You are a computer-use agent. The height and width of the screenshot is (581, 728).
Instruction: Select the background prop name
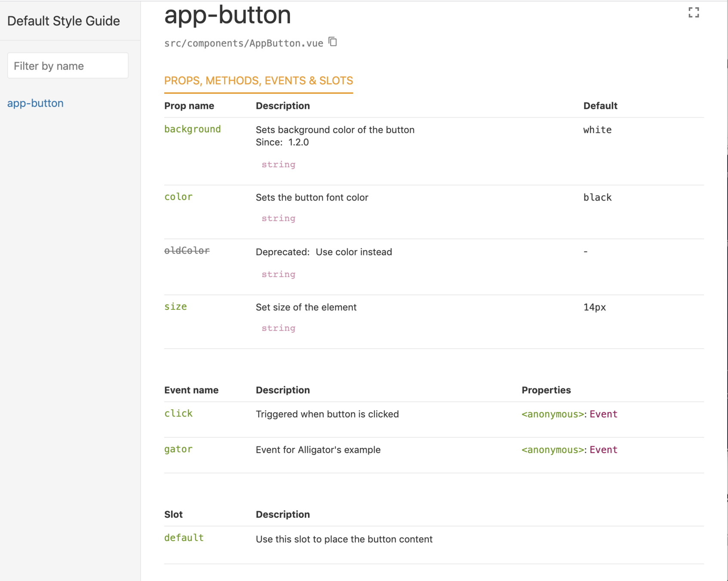pos(192,129)
